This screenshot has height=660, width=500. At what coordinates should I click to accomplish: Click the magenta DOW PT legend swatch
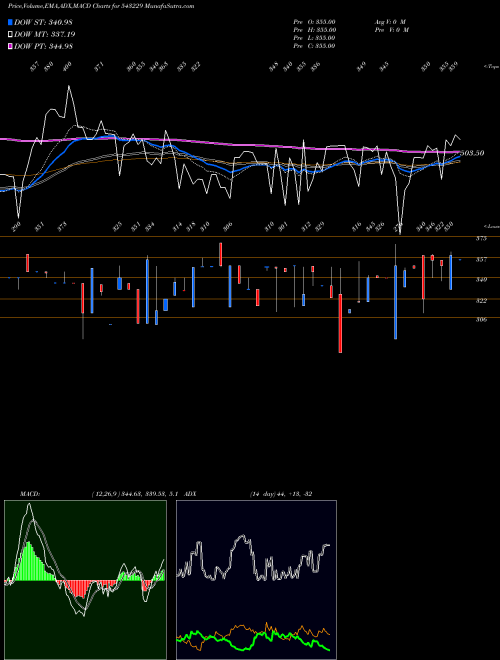(11, 46)
